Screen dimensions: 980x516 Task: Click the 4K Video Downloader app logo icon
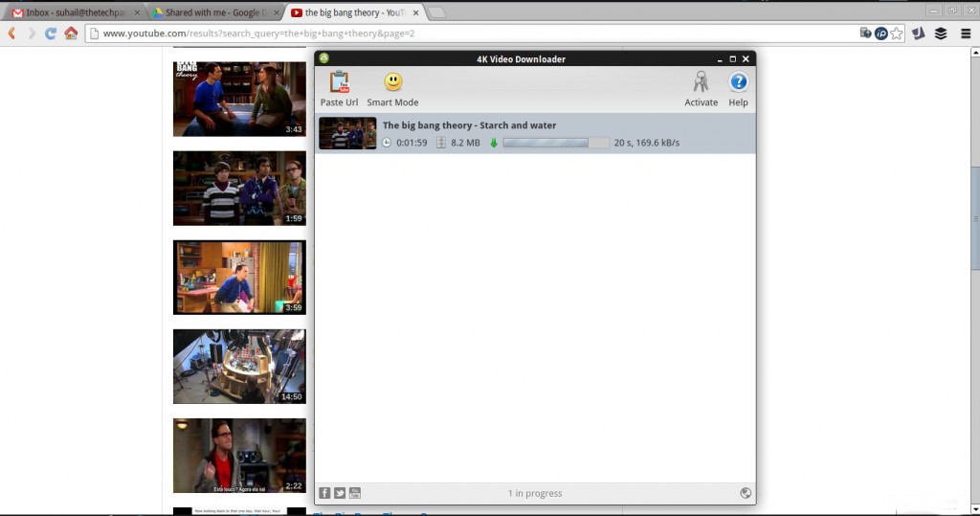(x=323, y=58)
